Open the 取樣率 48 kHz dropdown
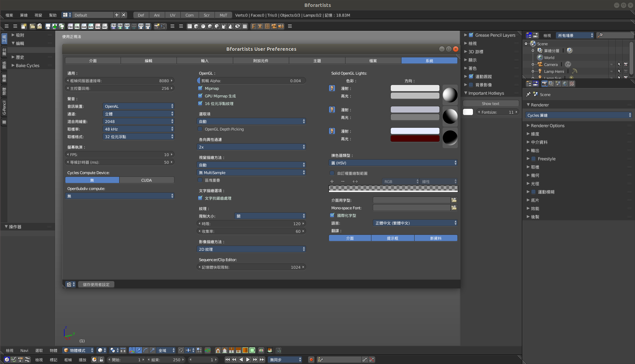Viewport: 635px width, 364px height. 139,129
